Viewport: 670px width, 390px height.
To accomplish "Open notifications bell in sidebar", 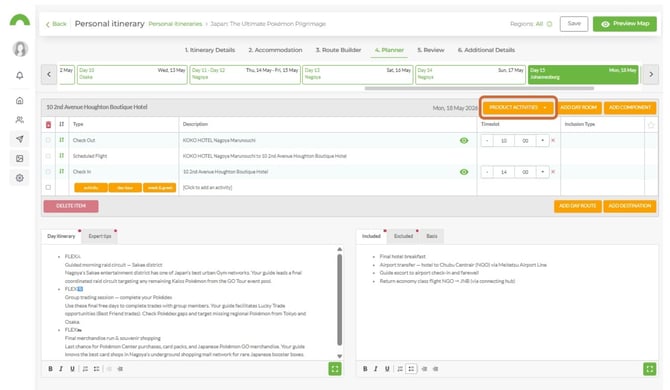I will (20, 75).
